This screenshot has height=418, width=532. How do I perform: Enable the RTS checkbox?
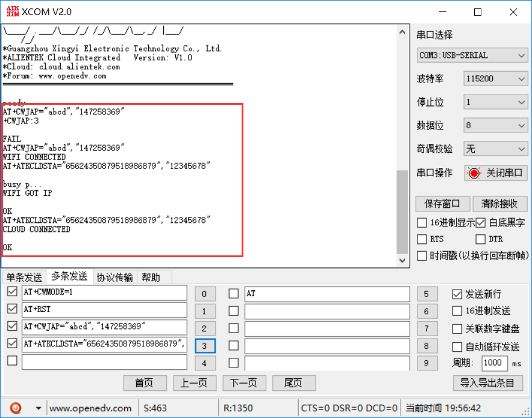pyautogui.click(x=421, y=239)
